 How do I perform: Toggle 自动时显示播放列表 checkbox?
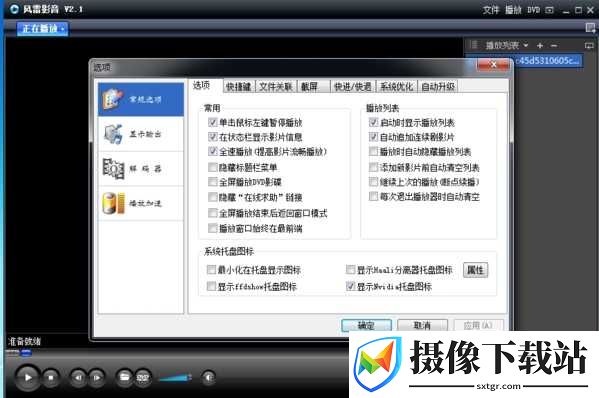pos(373,122)
